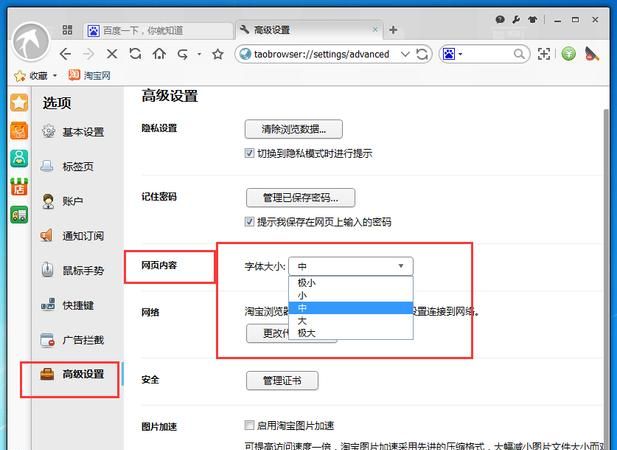Click 管理证书 button

click(x=282, y=381)
